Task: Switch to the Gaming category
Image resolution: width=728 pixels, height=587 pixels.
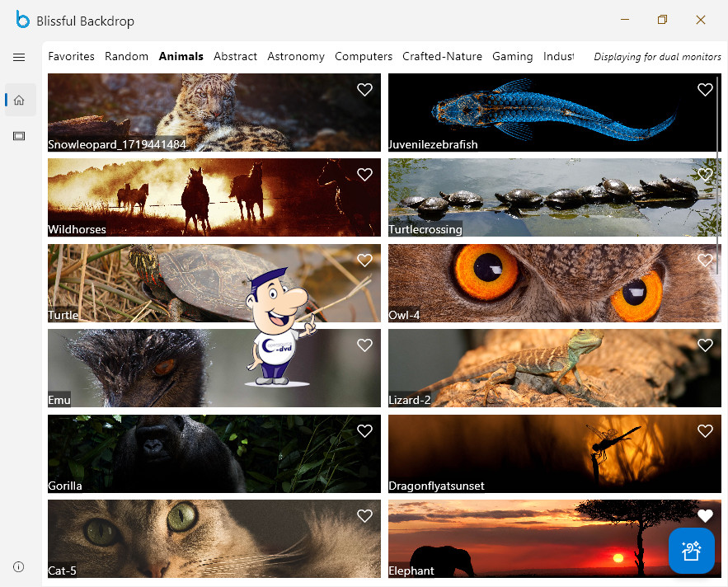Action: [x=512, y=57]
